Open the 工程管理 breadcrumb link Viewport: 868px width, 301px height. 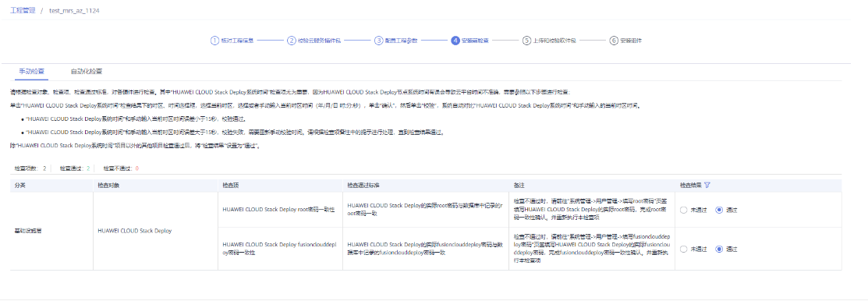22,11
